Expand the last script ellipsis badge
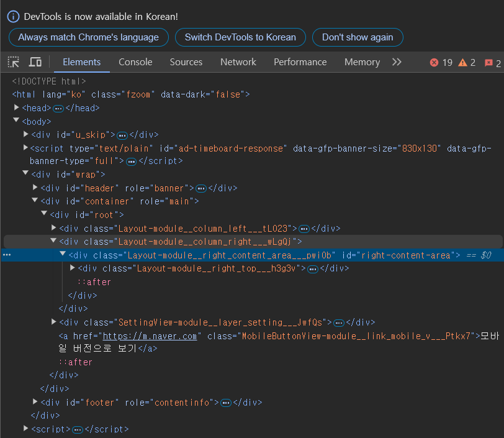504x438 pixels. [78, 430]
